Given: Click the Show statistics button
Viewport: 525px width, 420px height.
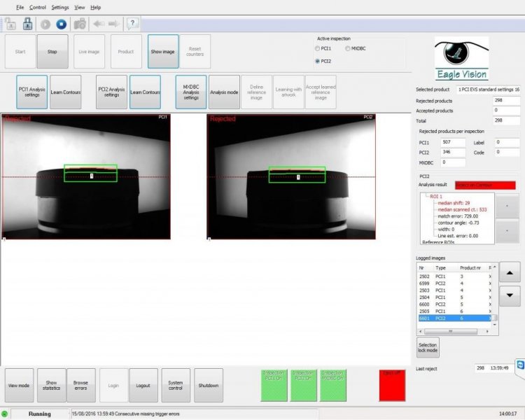Looking at the screenshot, I should pyautogui.click(x=51, y=385).
